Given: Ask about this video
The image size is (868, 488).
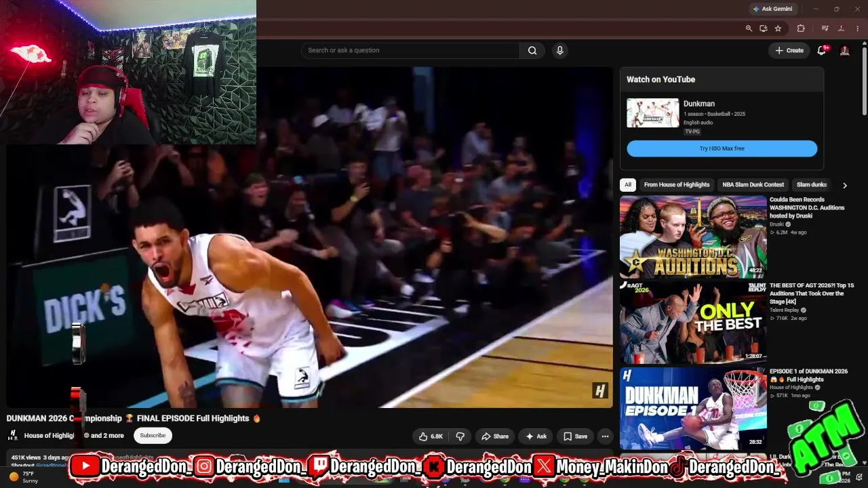Looking at the screenshot, I should (x=536, y=436).
